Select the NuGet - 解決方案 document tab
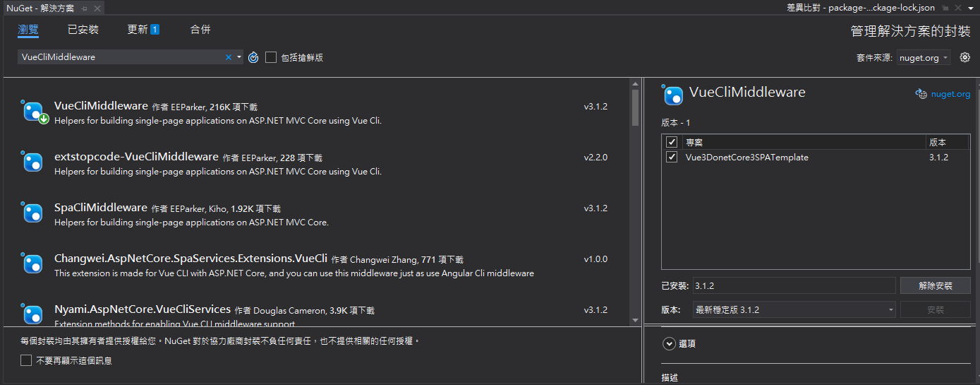The height and width of the screenshot is (385, 980). [x=40, y=8]
